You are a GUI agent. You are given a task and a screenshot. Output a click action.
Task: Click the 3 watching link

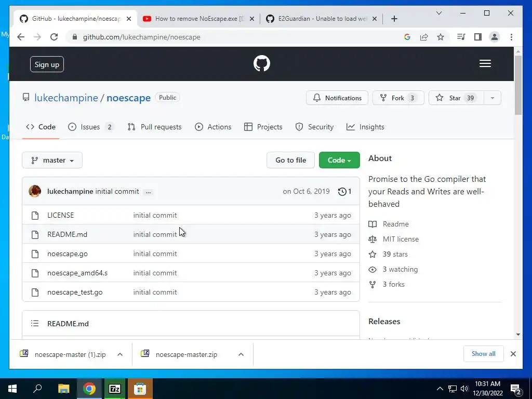tap(401, 270)
